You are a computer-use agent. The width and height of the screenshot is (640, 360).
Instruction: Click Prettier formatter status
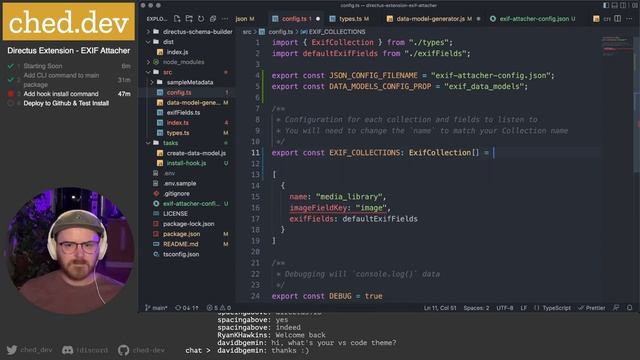(x=592, y=308)
